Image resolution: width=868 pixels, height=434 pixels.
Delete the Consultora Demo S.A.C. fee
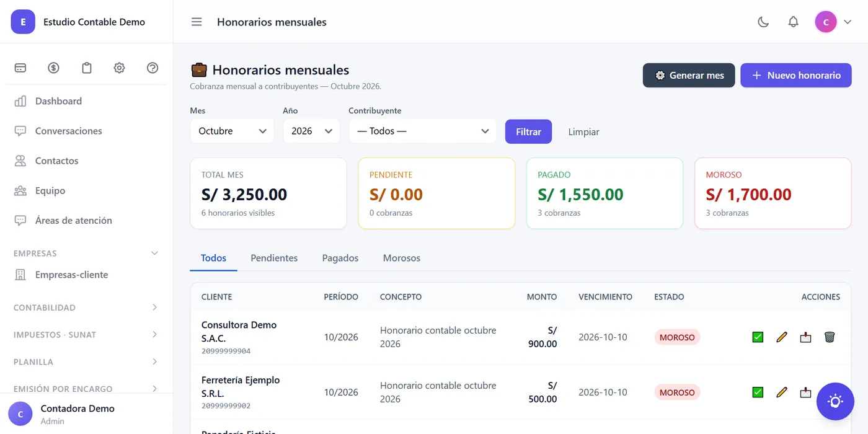[x=830, y=337]
